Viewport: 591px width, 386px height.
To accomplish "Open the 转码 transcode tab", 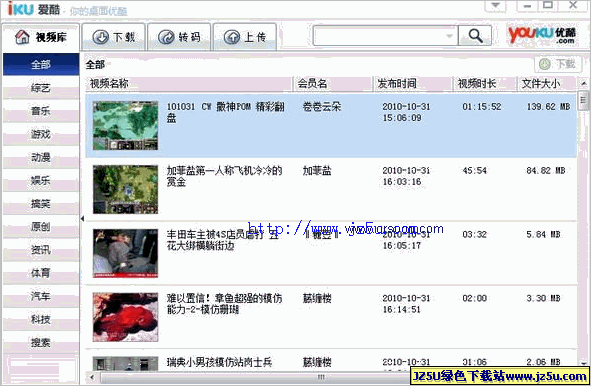I will pyautogui.click(x=179, y=37).
